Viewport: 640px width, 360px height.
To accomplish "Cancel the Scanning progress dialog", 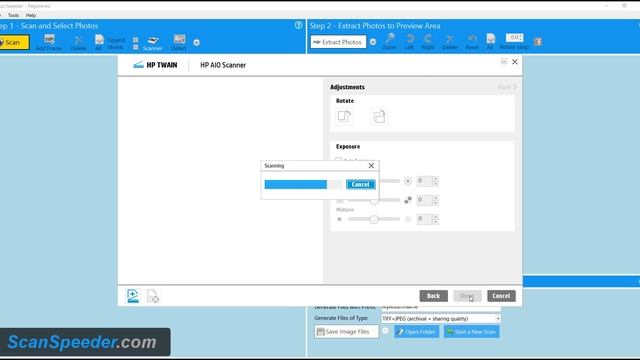I will 360,184.
